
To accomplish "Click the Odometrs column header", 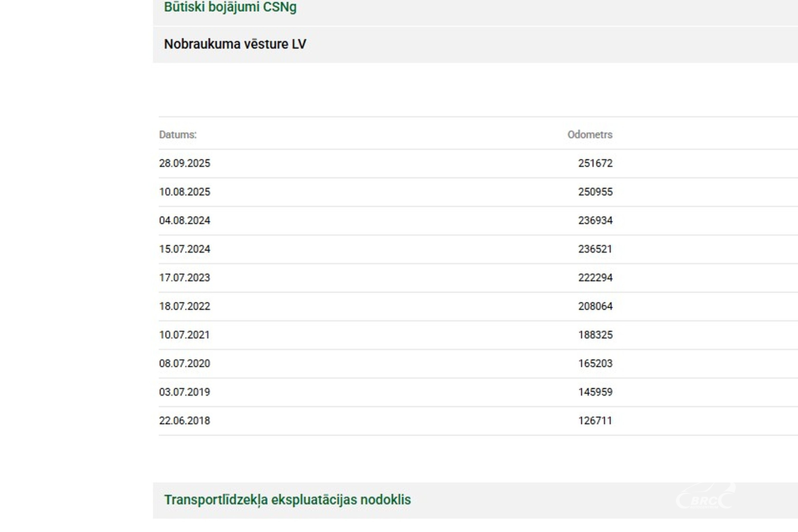I will [590, 135].
